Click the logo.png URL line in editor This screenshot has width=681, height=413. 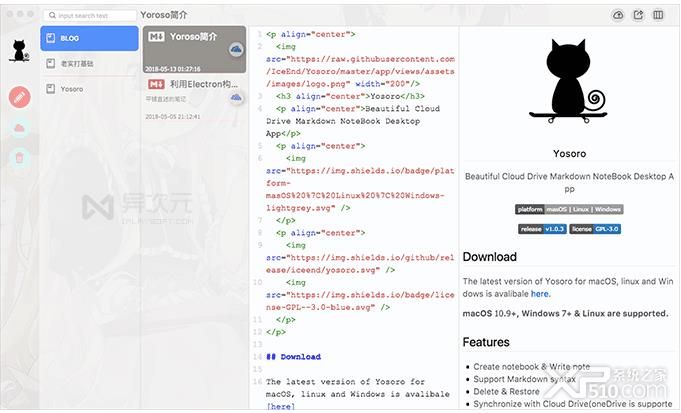(343, 84)
